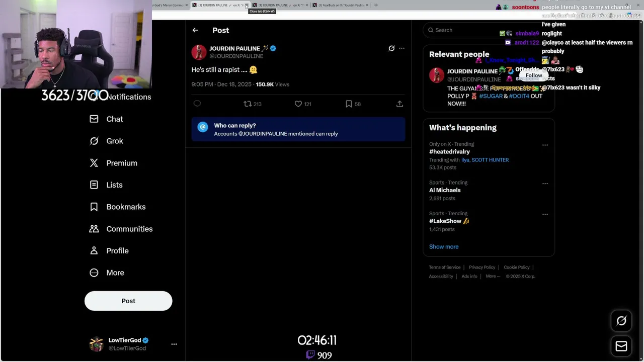This screenshot has height=362, width=644.
Task: Expand the footer More menu
Action: point(493,277)
